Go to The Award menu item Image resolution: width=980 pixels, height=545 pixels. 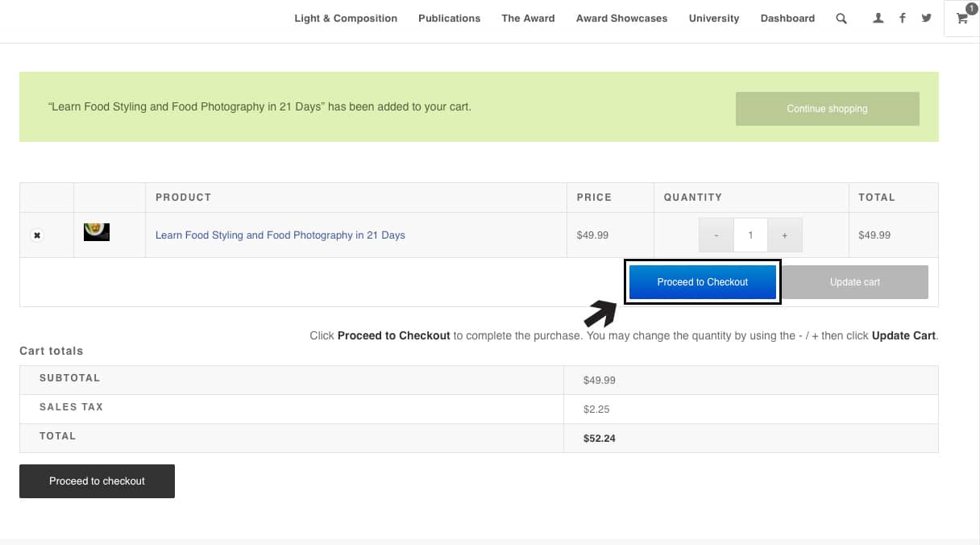(528, 19)
